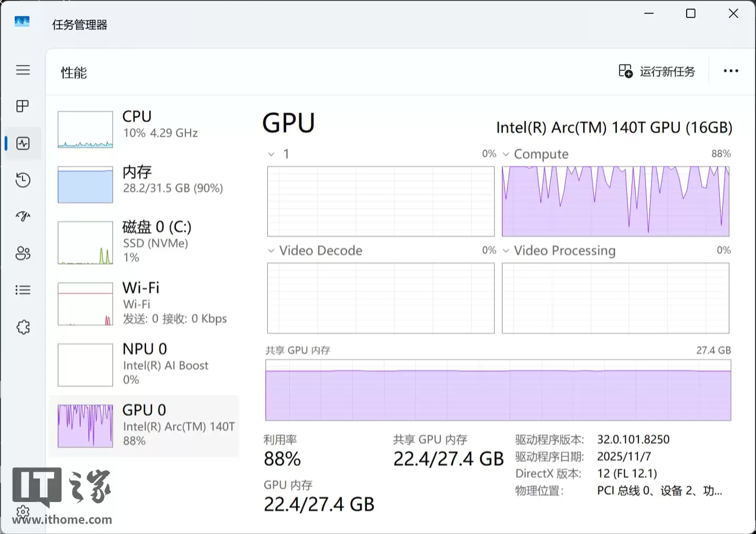Open the Services page icon
Image resolution: width=756 pixels, height=534 pixels.
pyautogui.click(x=23, y=327)
